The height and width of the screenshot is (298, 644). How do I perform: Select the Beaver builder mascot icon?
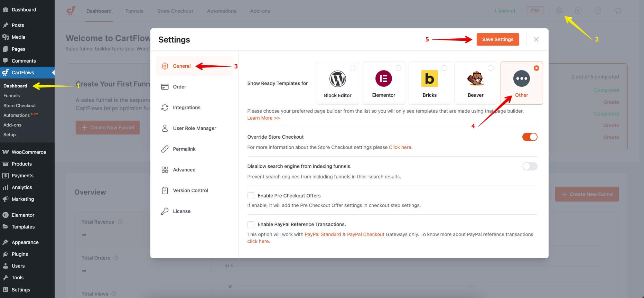click(x=476, y=78)
